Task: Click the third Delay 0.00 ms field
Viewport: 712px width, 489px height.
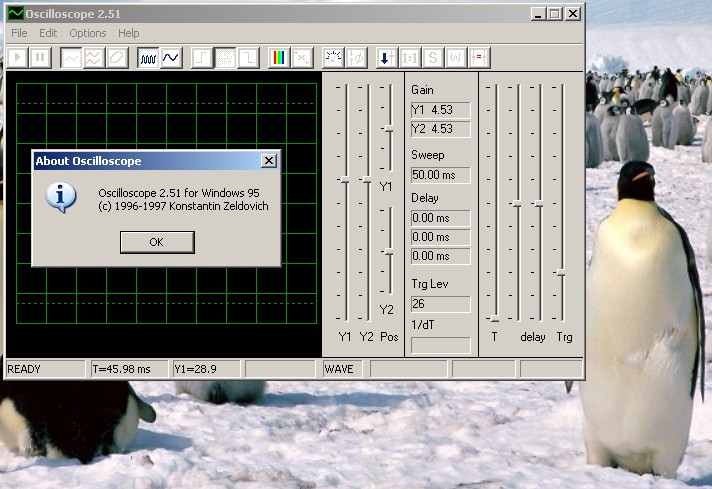Action: point(440,256)
